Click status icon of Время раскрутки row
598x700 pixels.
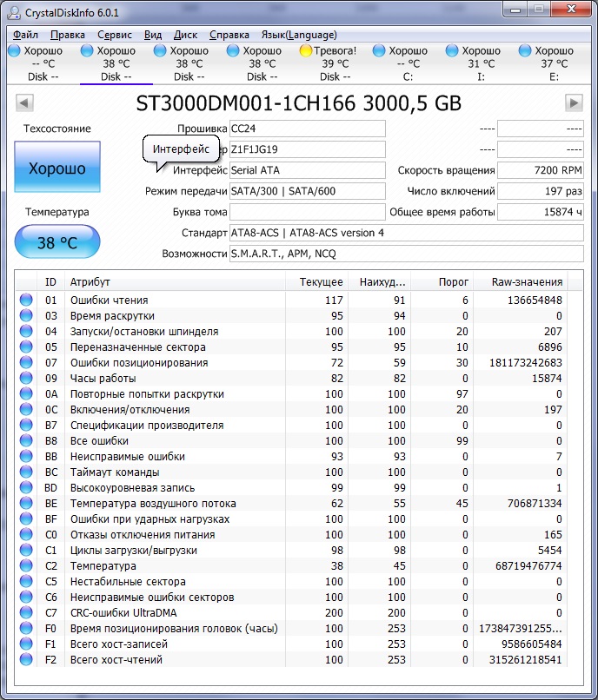tap(26, 315)
